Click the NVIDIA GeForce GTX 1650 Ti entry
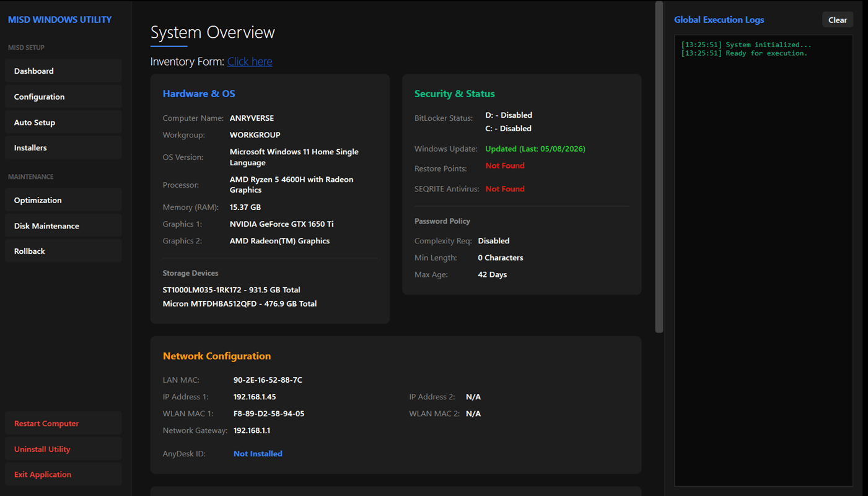The image size is (868, 496). coord(281,224)
